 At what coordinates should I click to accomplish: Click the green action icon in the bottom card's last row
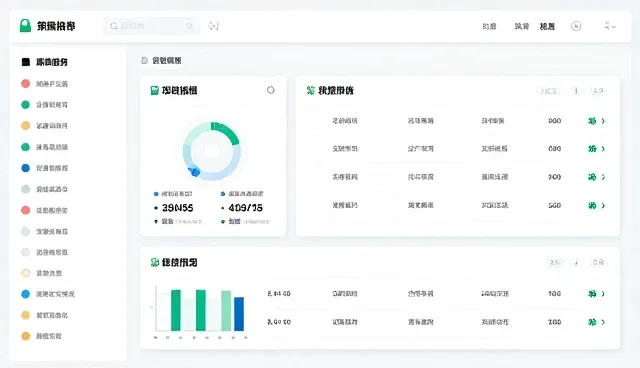pos(592,322)
